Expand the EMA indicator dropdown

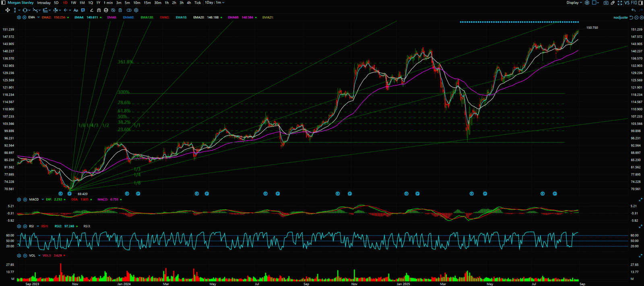tap(38, 18)
